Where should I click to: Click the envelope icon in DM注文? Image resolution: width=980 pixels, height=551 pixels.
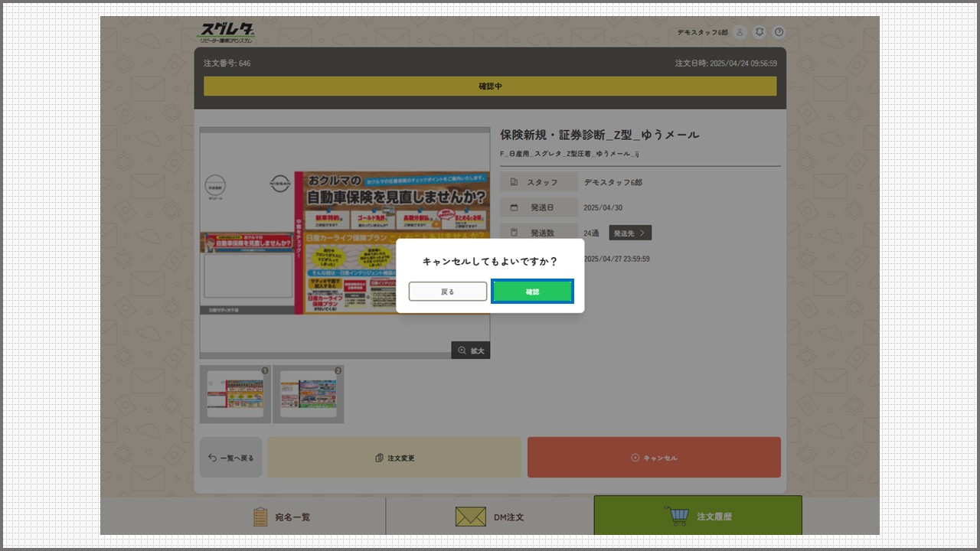(x=470, y=517)
